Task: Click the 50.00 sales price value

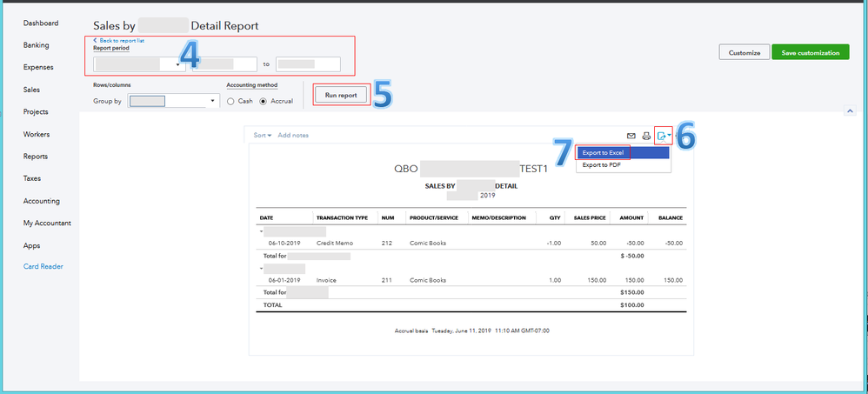Action: [599, 244]
